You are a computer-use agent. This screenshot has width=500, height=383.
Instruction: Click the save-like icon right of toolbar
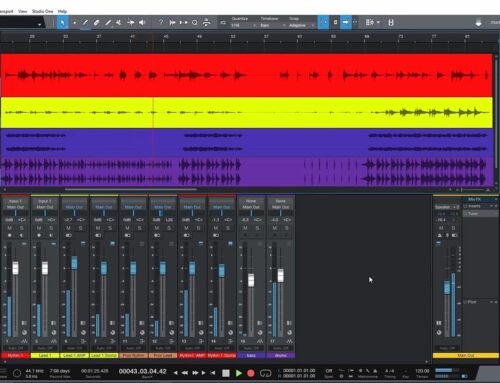coord(391,22)
